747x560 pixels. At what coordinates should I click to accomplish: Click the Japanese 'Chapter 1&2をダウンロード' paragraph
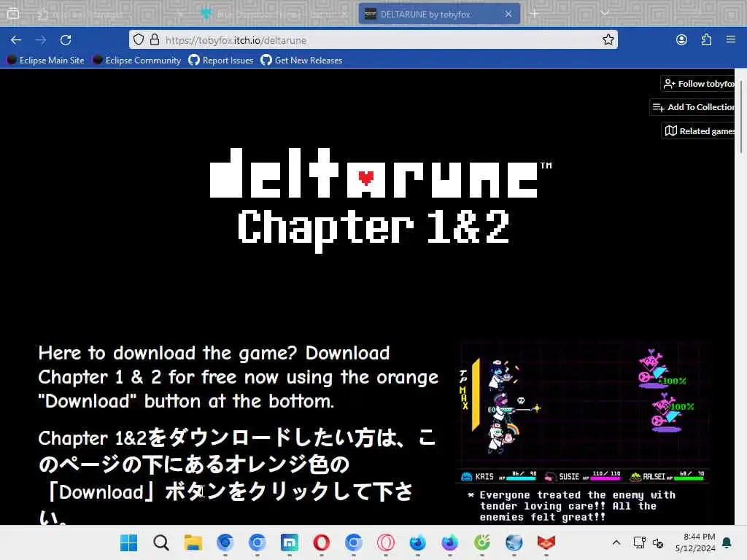[237, 476]
